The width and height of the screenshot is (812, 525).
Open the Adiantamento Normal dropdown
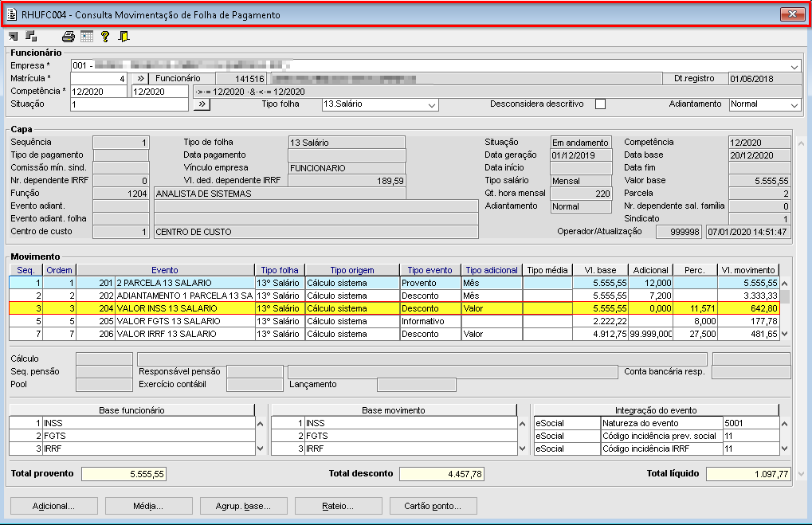point(794,104)
